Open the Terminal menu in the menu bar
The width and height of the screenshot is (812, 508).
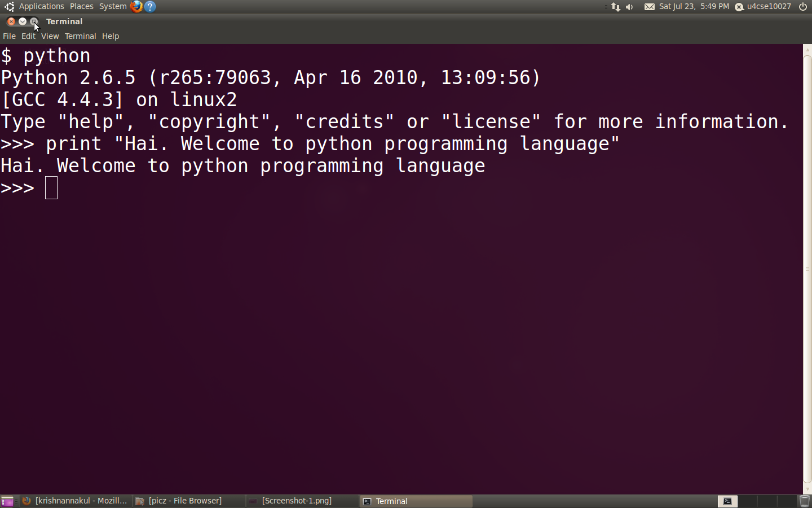pyautogui.click(x=80, y=36)
